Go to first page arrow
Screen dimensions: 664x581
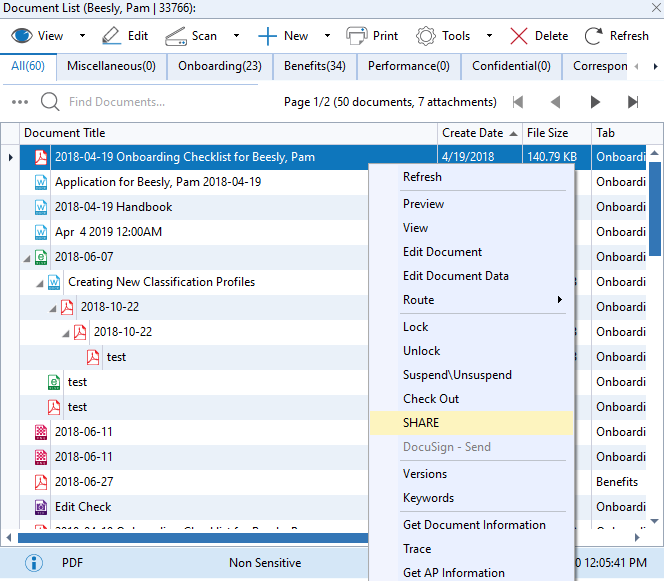click(x=517, y=102)
